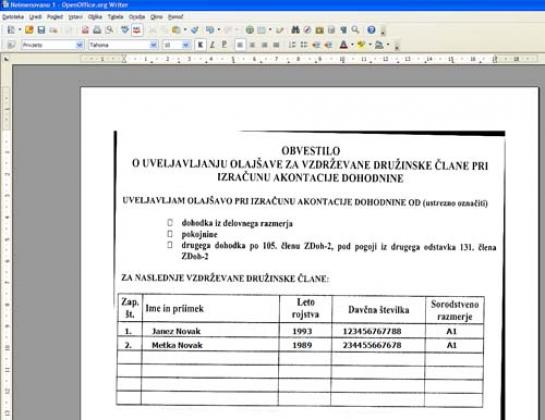Click the Format Paintbrush icon
The width and height of the screenshot is (545, 420).
coord(195,30)
